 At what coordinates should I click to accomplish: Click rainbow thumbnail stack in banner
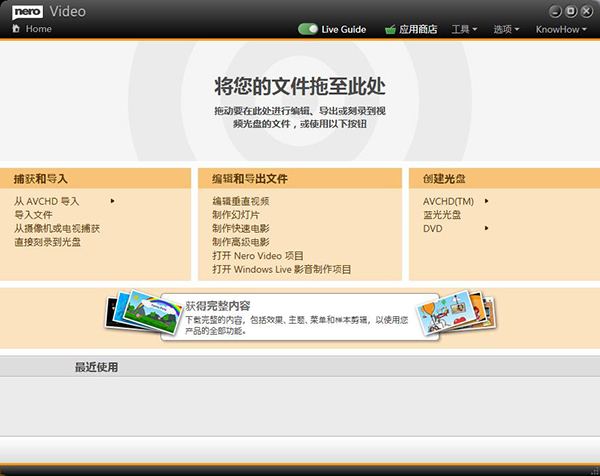point(143,311)
